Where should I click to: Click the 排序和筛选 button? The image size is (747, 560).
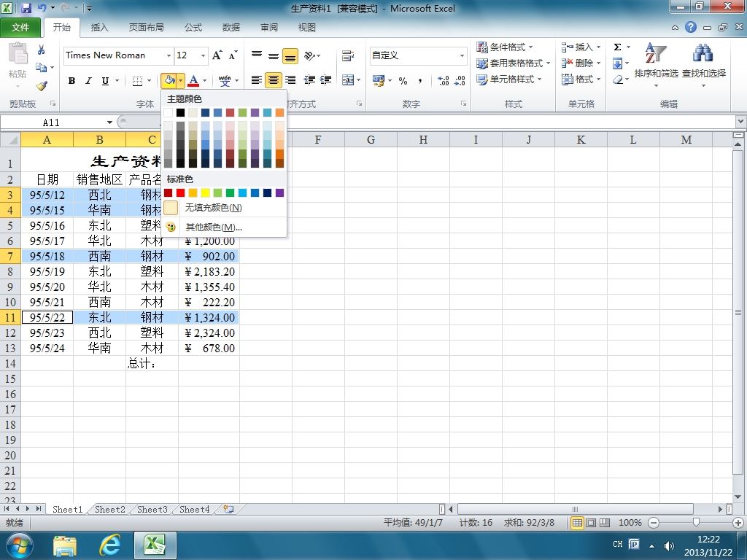coord(656,65)
